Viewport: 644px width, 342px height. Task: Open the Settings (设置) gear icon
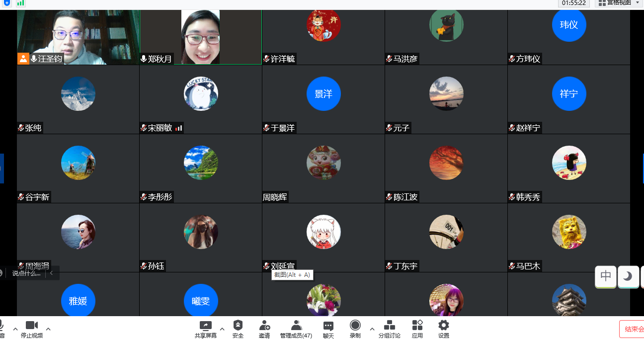point(444,326)
